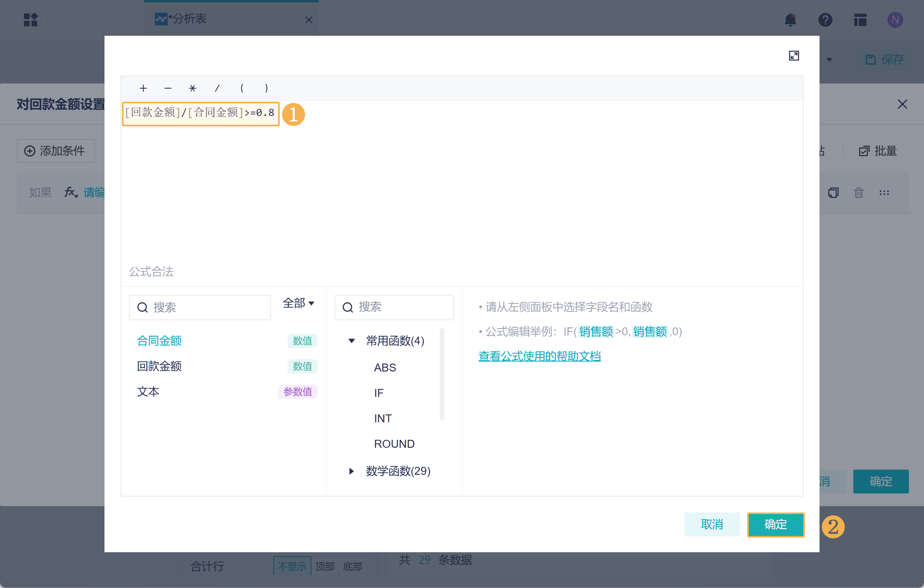
Task: Click the delete trash icon for the condition
Action: click(859, 193)
